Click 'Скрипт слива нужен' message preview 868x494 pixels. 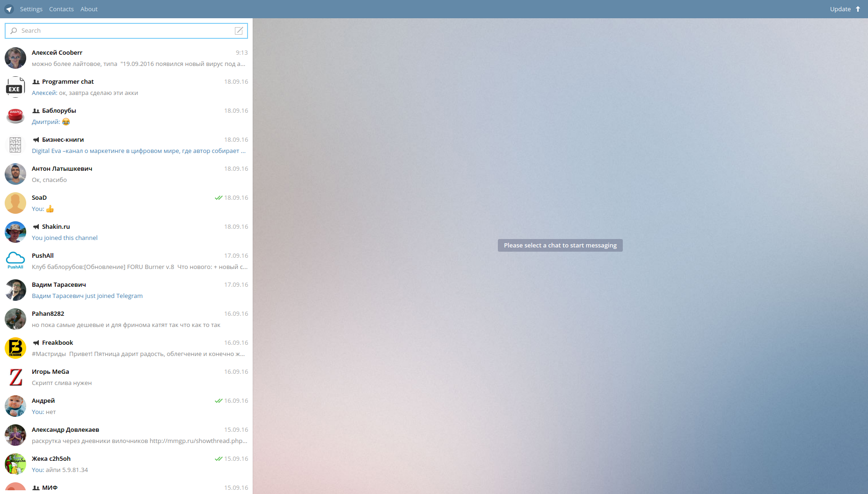[x=62, y=383]
